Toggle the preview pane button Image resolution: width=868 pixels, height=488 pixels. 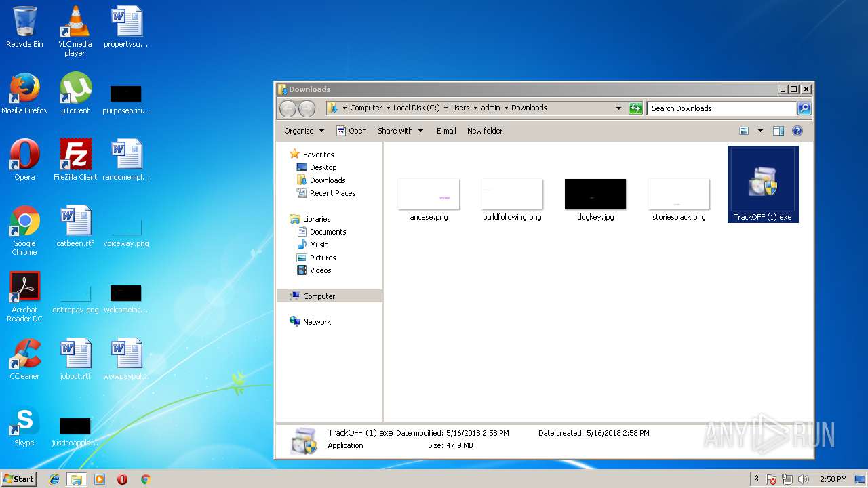[x=778, y=131]
